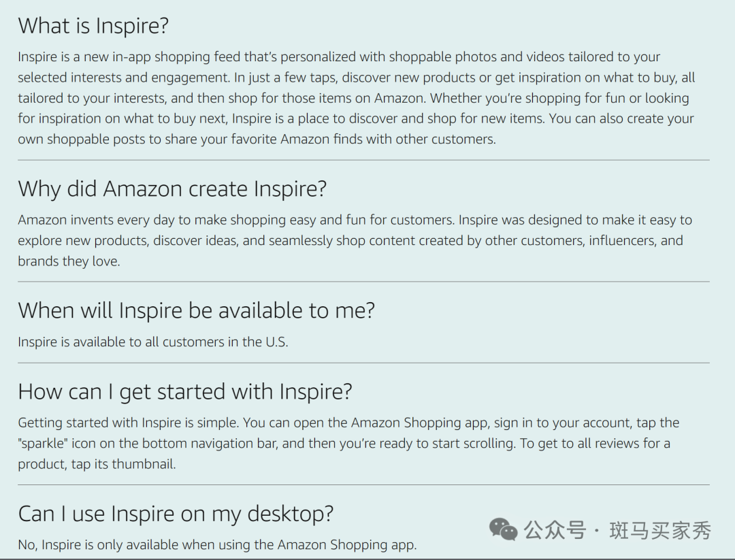Image resolution: width=735 pixels, height=560 pixels.
Task: Click 'When will Inspire be available to me?' heading
Action: (x=197, y=311)
